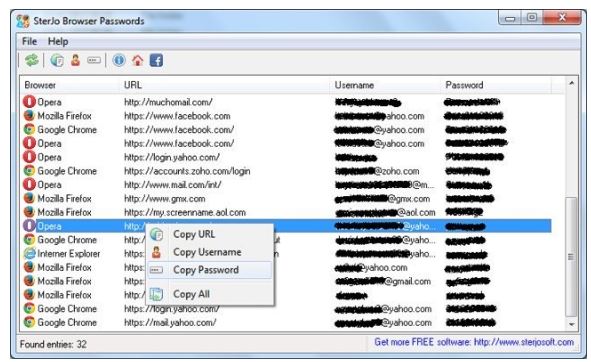591x362 pixels.
Task: Select the Interner Explorer row
Action: tap(286, 253)
